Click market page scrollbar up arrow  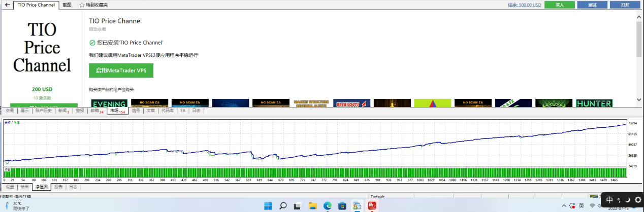(640, 16)
